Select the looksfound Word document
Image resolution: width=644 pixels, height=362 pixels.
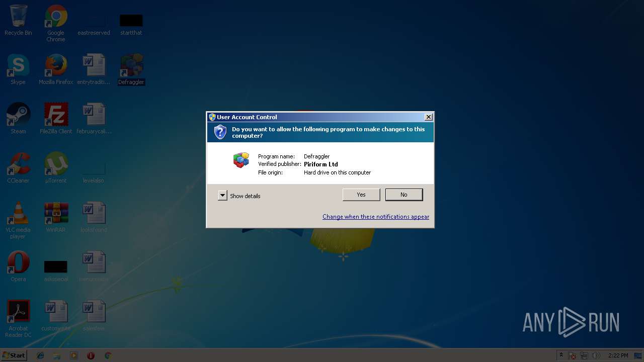(94, 217)
